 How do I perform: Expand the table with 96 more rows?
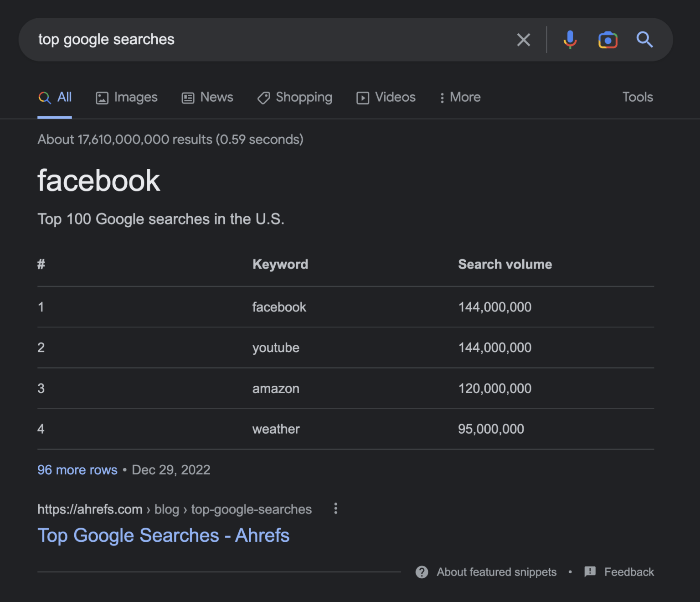[77, 470]
